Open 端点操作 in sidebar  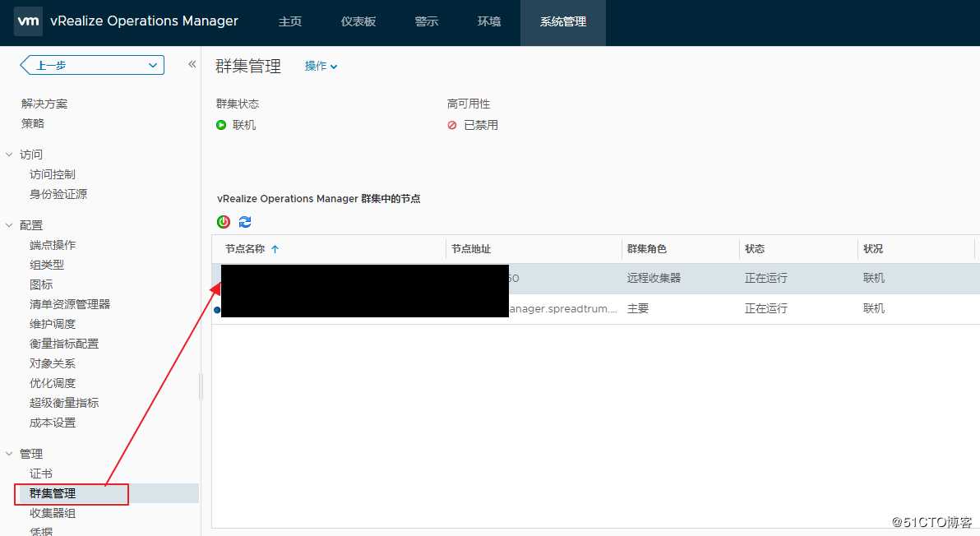pyautogui.click(x=53, y=245)
